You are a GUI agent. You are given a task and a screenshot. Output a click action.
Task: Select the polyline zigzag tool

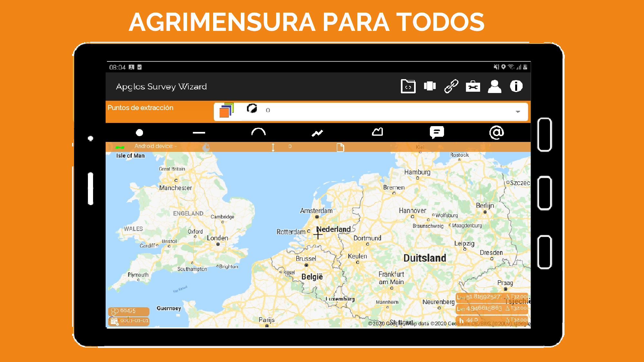coord(317,133)
